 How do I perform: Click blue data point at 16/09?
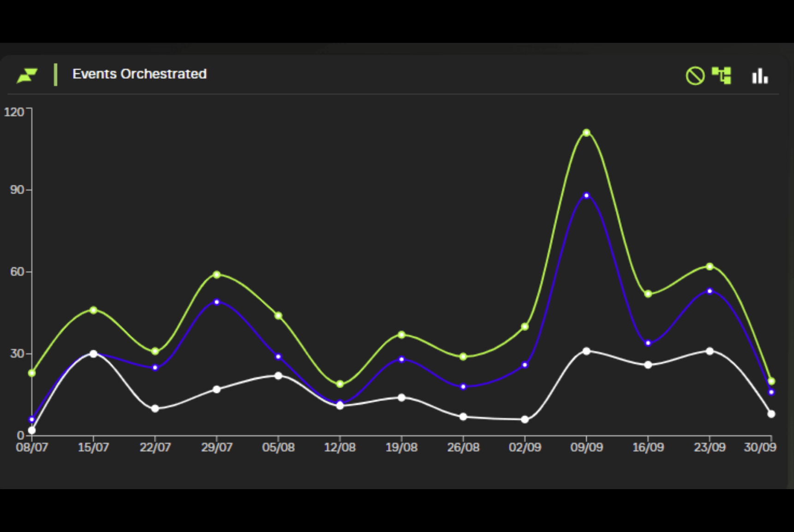click(x=648, y=343)
